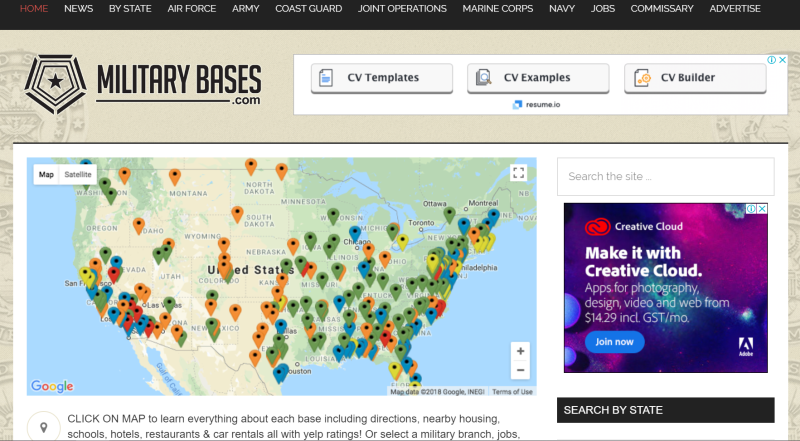Click the Google logo on the map
This screenshot has height=441, width=800.
click(x=52, y=386)
